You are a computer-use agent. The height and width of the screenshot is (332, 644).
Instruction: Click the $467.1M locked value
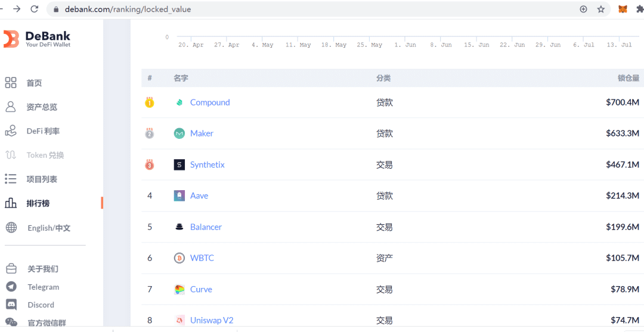click(x=623, y=165)
